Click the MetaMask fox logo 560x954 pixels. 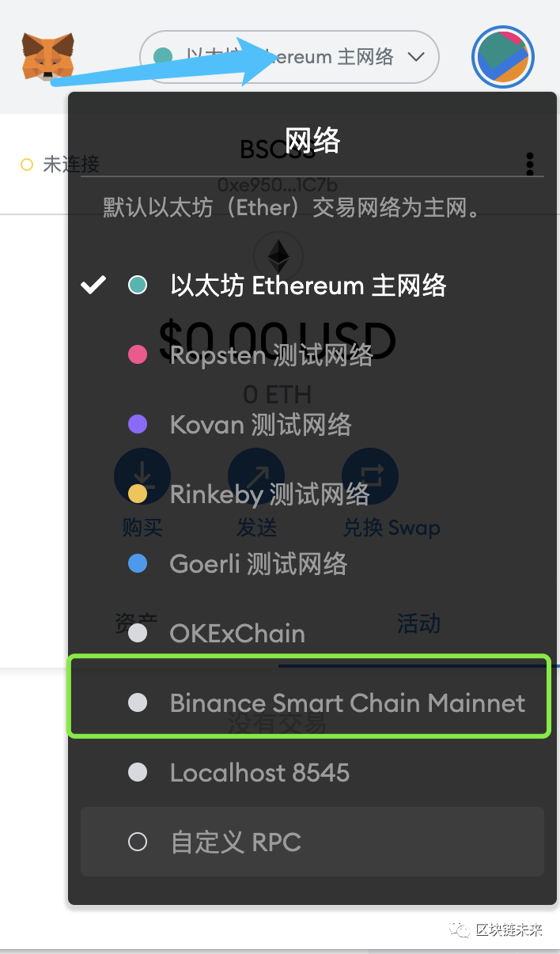pyautogui.click(x=47, y=56)
